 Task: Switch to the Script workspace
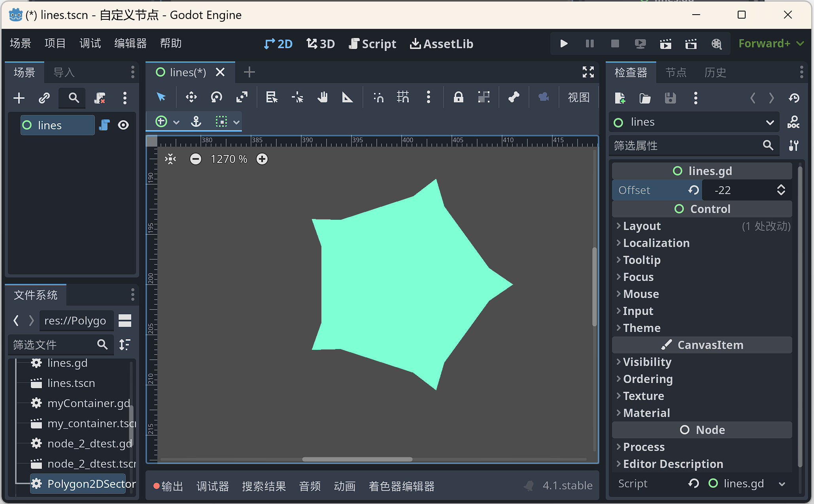pos(372,43)
